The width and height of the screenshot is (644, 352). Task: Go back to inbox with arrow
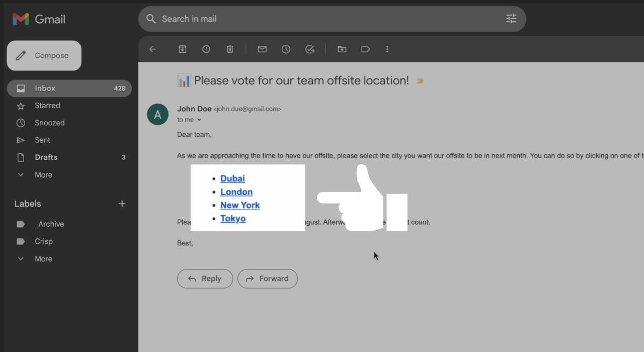[x=152, y=49]
